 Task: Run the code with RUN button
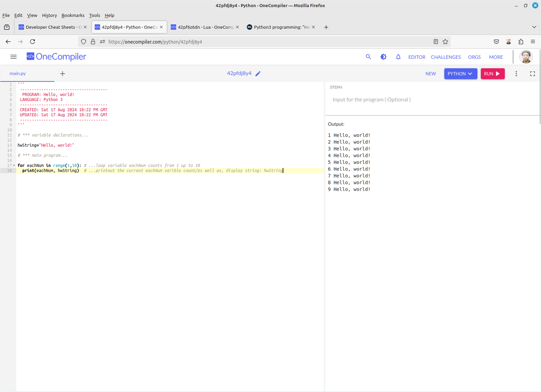click(x=492, y=74)
